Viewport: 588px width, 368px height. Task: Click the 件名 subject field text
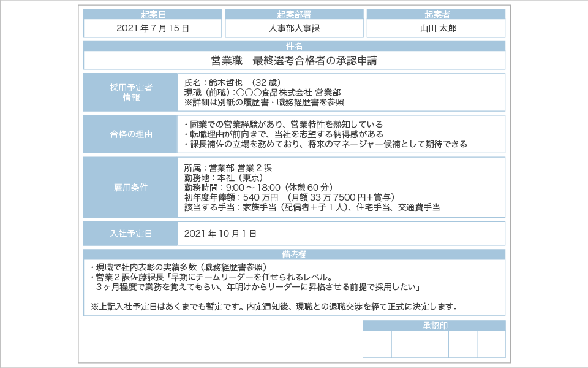pos(294,60)
